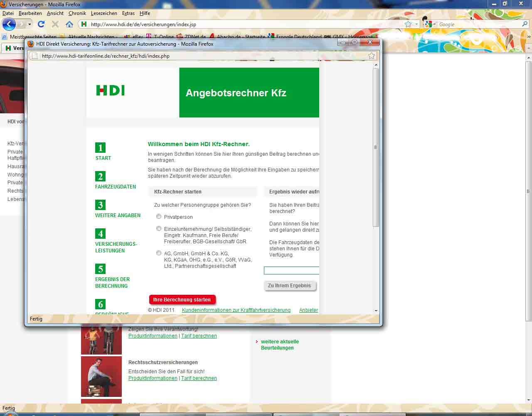Click the red Ihre Berechnung starten button
Viewport: 532px width, 416px height.
[182, 300]
